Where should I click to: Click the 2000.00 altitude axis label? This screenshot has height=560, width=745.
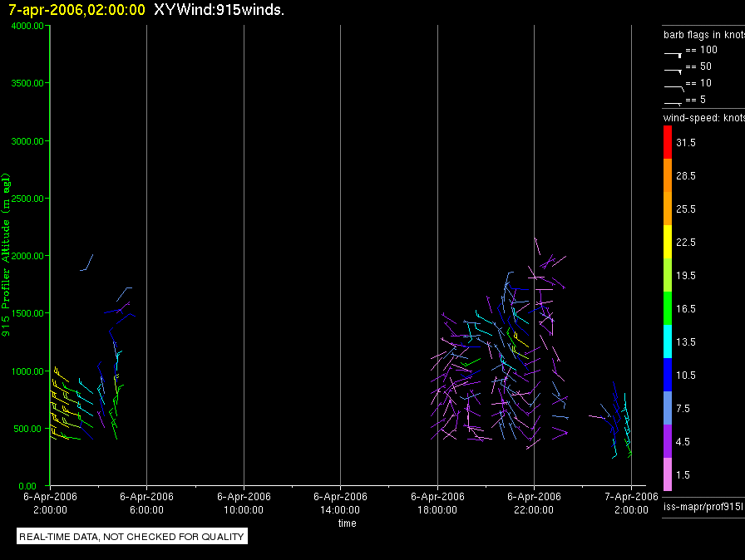pyautogui.click(x=27, y=256)
